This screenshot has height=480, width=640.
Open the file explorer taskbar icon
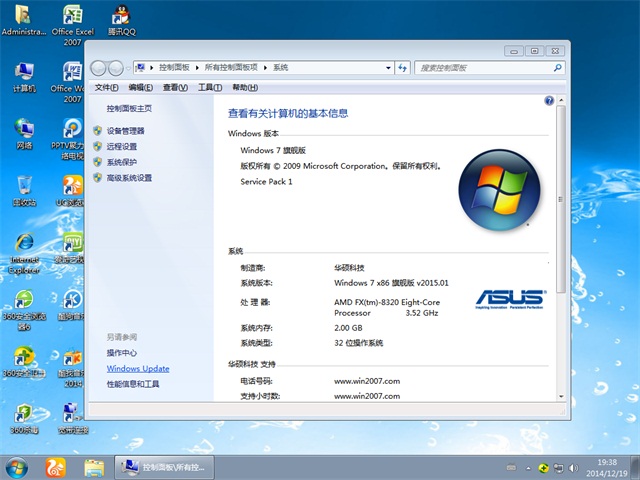pos(94,467)
